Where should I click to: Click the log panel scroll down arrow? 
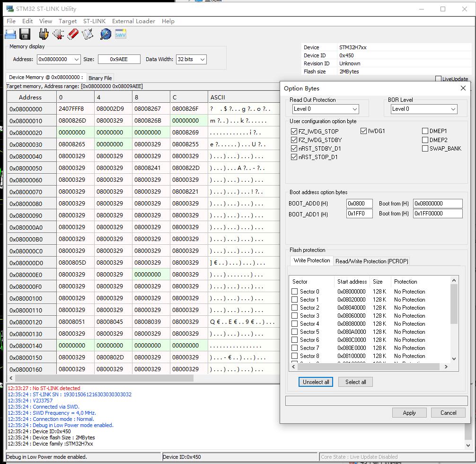(468, 445)
